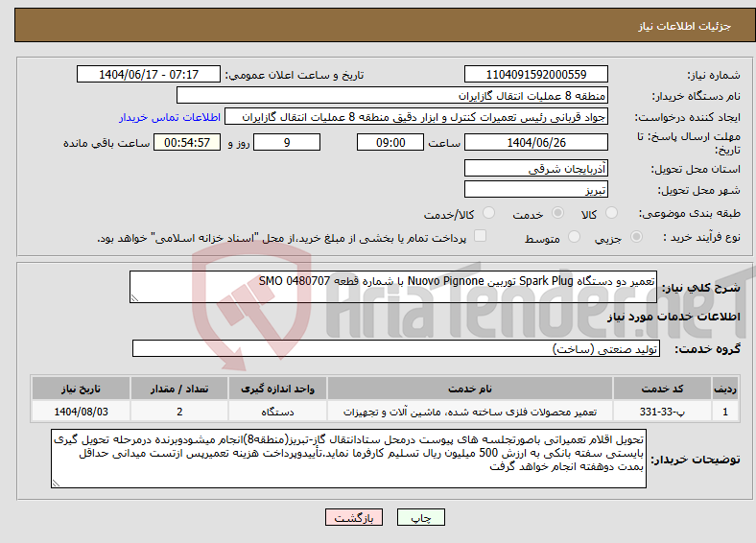Click the ردیف column header
Image resolution: width=756 pixels, height=543 pixels.
pyautogui.click(x=725, y=389)
